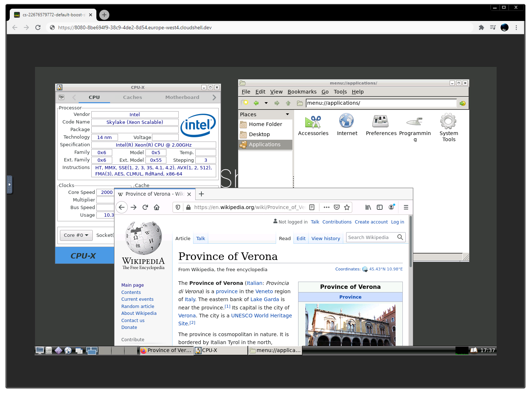
Task: Click the Wikipedia URL address field
Action: [249, 207]
